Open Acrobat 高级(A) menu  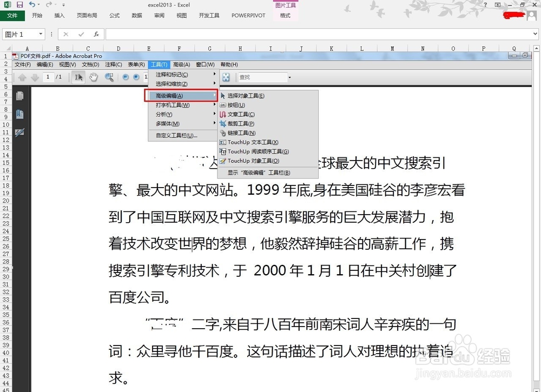(x=181, y=64)
